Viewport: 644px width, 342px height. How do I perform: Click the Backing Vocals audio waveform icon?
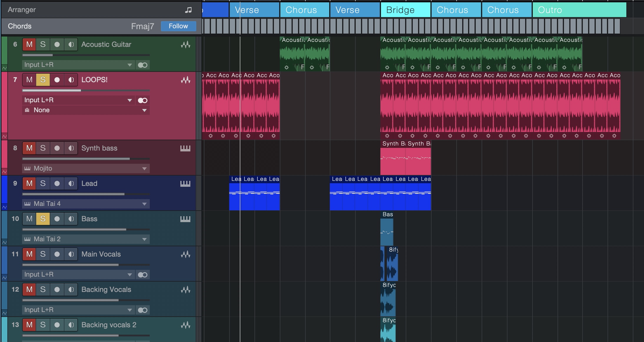pyautogui.click(x=185, y=290)
